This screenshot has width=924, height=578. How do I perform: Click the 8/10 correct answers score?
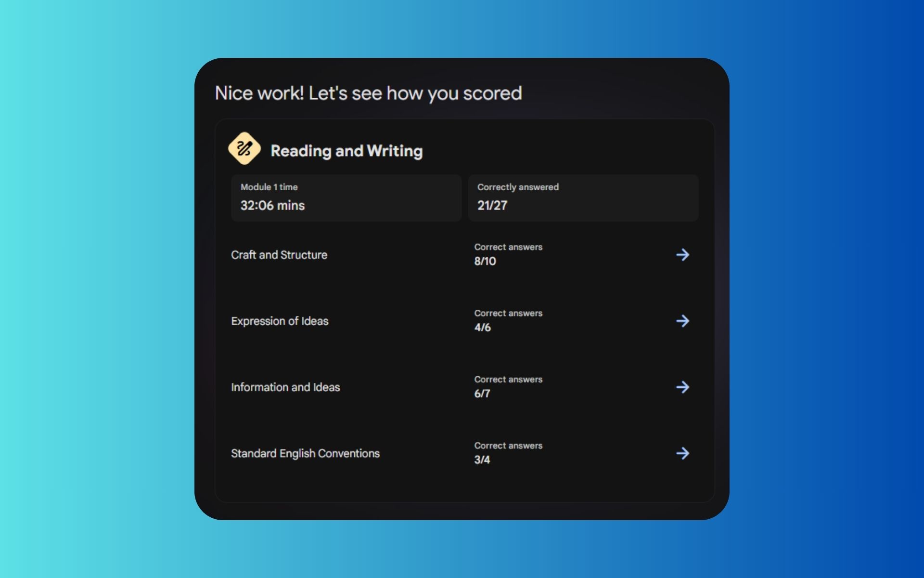(485, 262)
